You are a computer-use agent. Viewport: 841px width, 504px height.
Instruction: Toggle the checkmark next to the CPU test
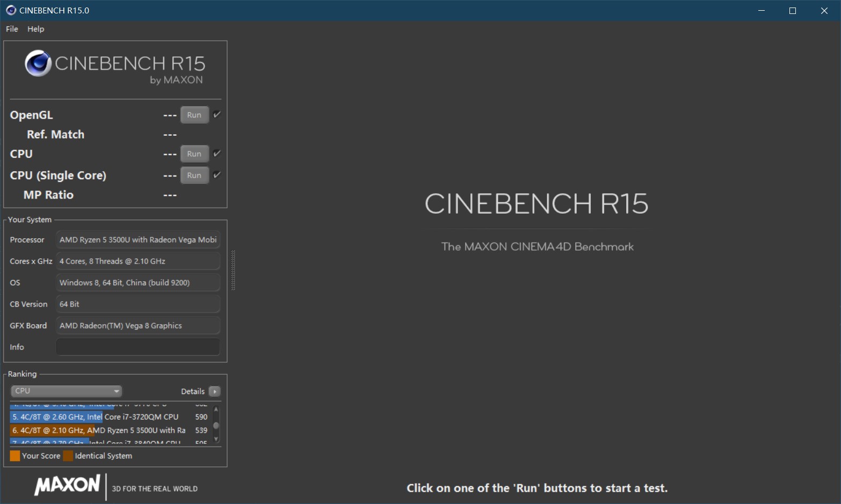click(216, 154)
